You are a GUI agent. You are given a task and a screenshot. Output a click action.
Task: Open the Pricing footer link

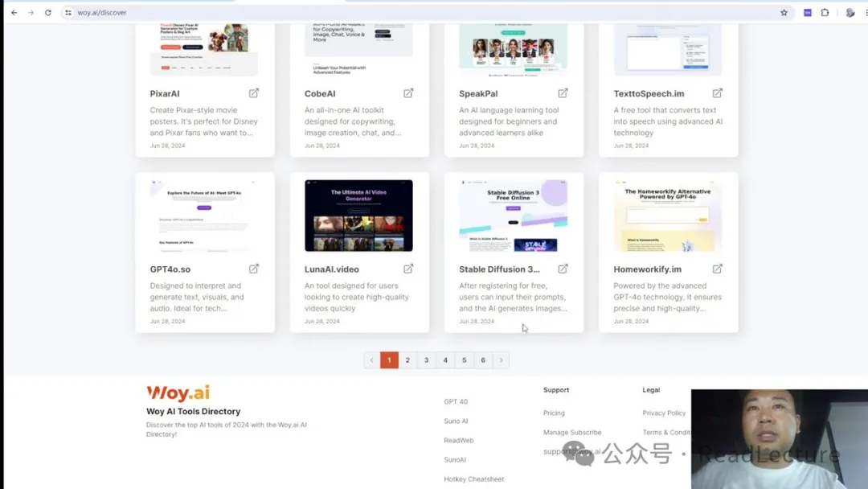click(554, 413)
